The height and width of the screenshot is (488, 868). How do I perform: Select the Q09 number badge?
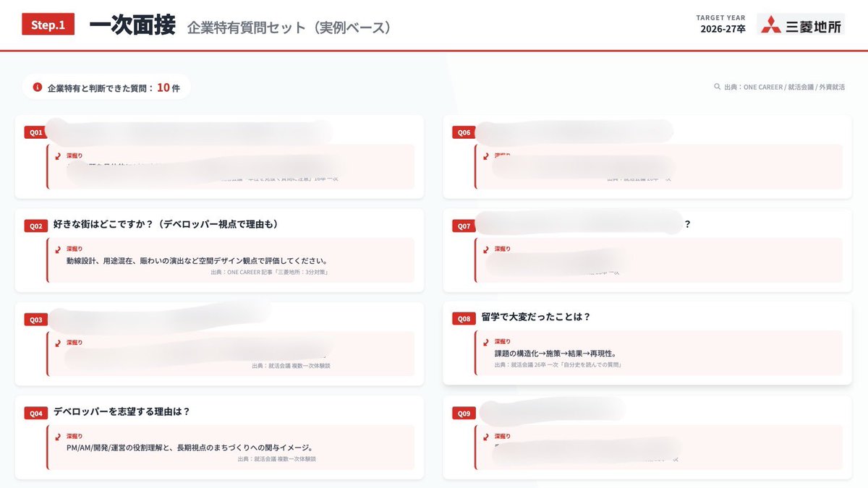(464, 414)
